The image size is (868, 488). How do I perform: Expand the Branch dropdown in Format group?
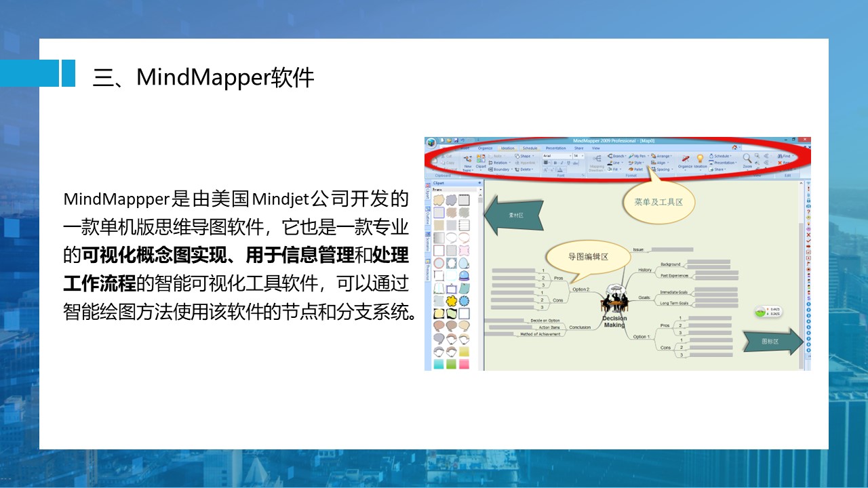coord(616,156)
